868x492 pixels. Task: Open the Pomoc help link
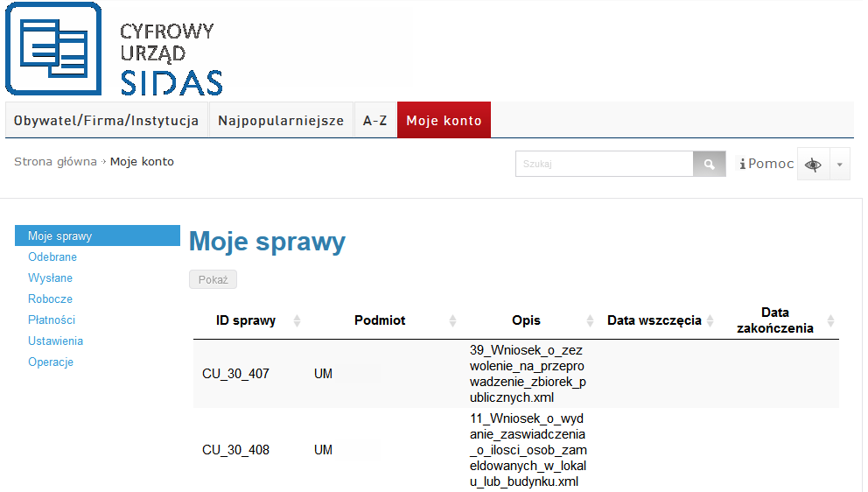click(767, 164)
